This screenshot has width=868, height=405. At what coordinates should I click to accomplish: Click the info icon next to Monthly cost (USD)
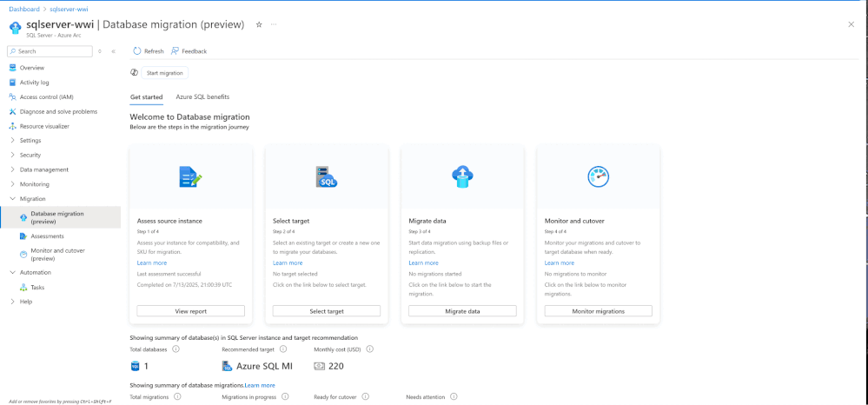370,349
